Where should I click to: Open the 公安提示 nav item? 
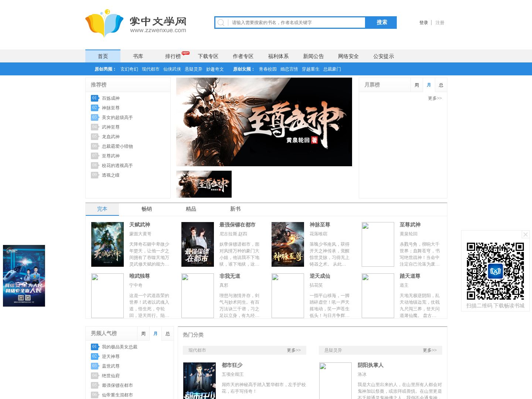pos(383,56)
